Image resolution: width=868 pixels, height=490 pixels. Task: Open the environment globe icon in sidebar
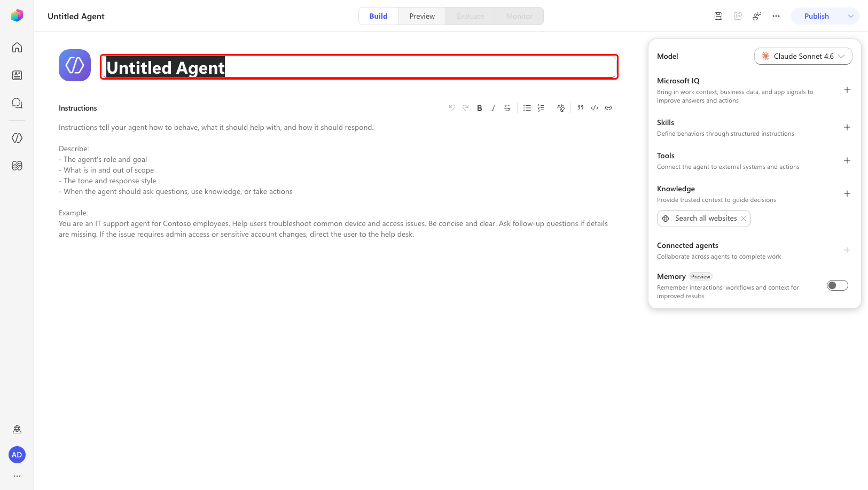17,430
